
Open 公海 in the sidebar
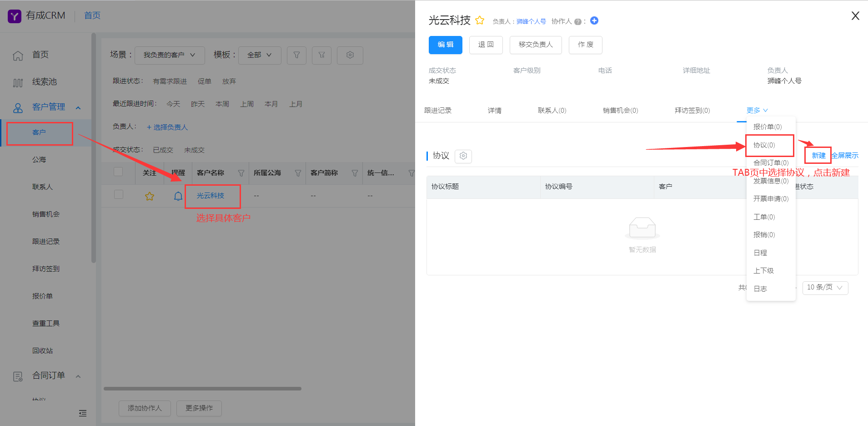click(x=39, y=160)
